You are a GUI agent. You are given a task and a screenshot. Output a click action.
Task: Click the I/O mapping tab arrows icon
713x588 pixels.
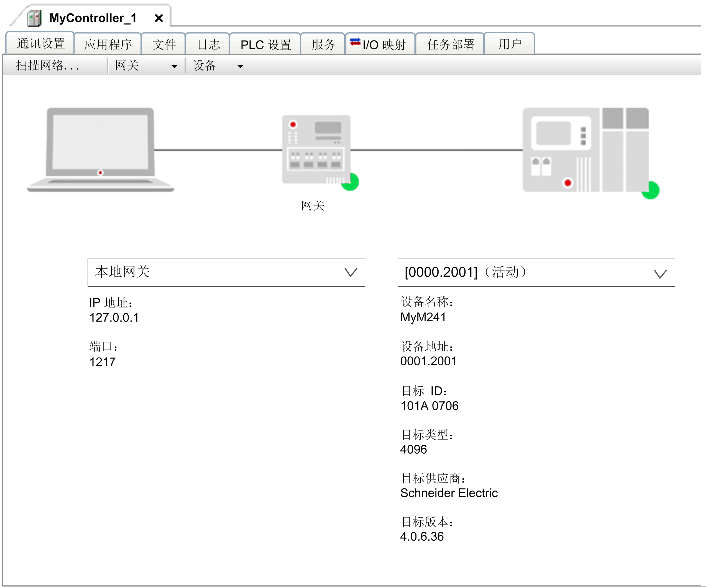355,42
